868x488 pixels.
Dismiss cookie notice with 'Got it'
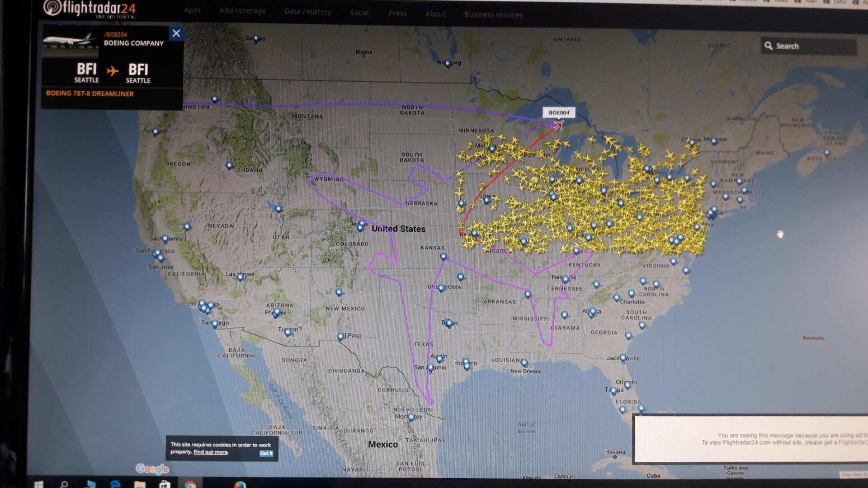pos(266,453)
